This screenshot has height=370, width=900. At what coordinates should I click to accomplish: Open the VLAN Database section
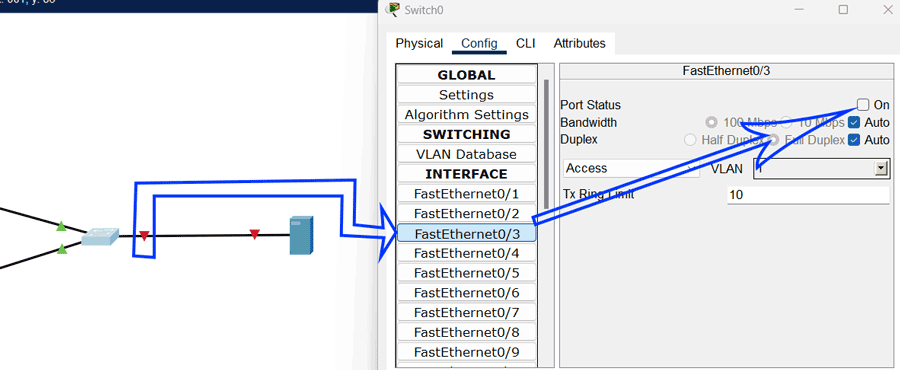pos(466,154)
